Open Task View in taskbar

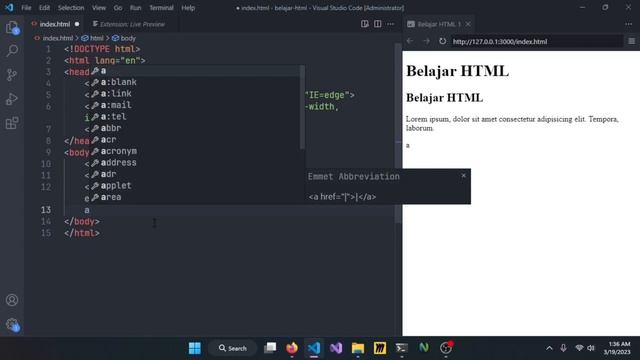pos(270,348)
